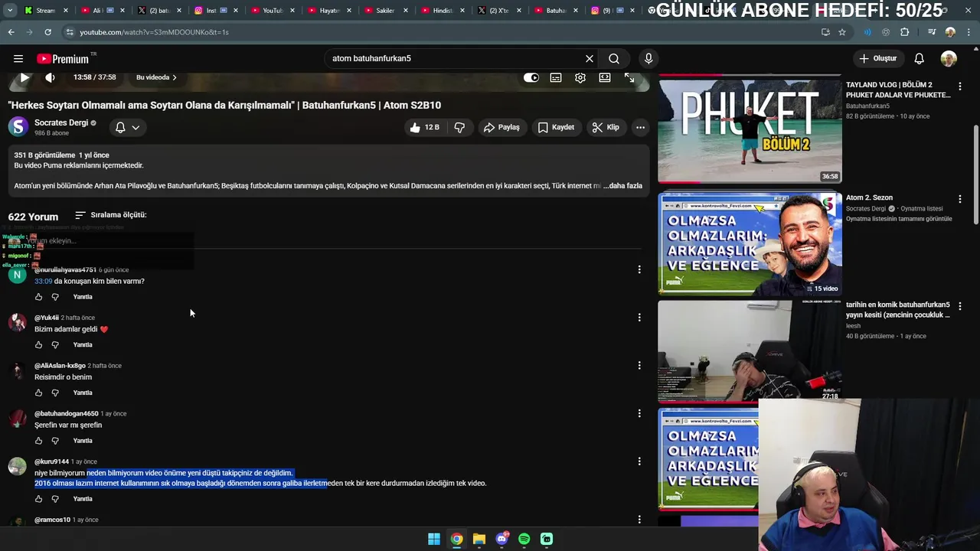
Task: Open Socrates Dergi channel avatar
Action: coord(18,127)
